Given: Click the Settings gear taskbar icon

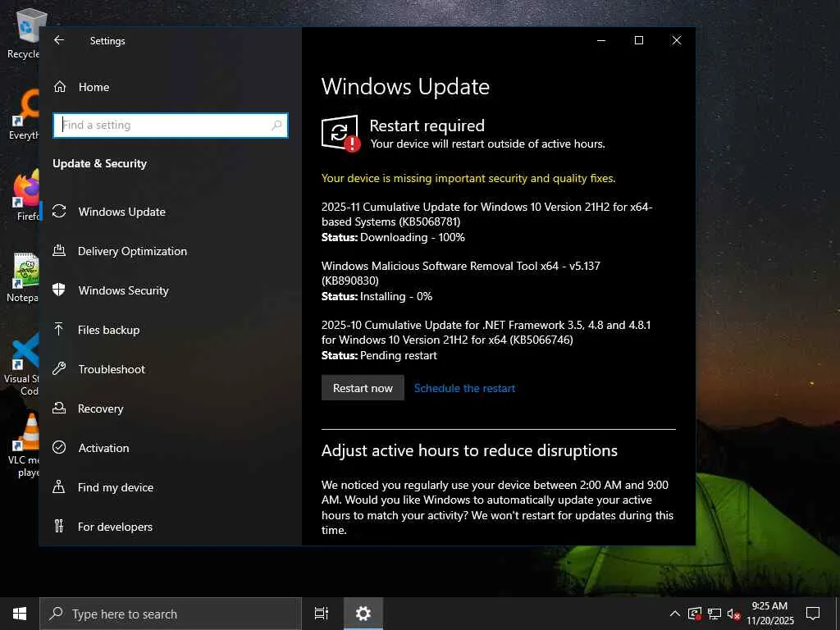Looking at the screenshot, I should pyautogui.click(x=363, y=614).
